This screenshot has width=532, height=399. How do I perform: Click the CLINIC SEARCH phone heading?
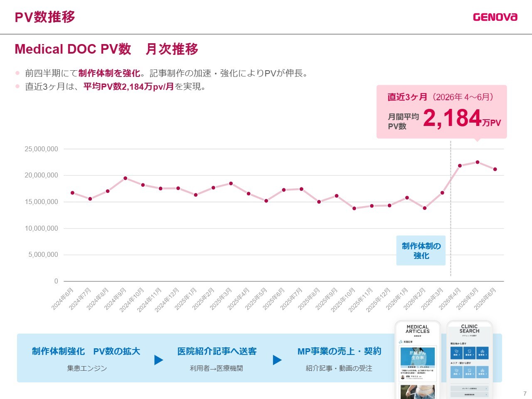click(469, 329)
